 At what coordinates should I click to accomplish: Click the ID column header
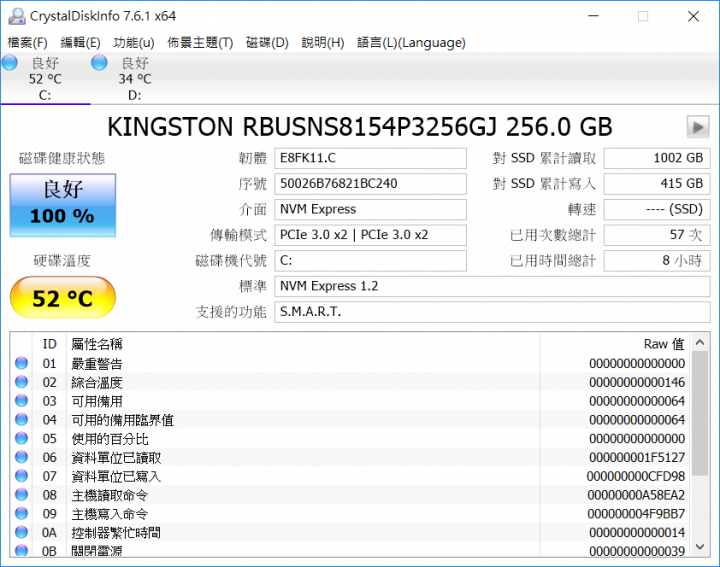coord(50,344)
